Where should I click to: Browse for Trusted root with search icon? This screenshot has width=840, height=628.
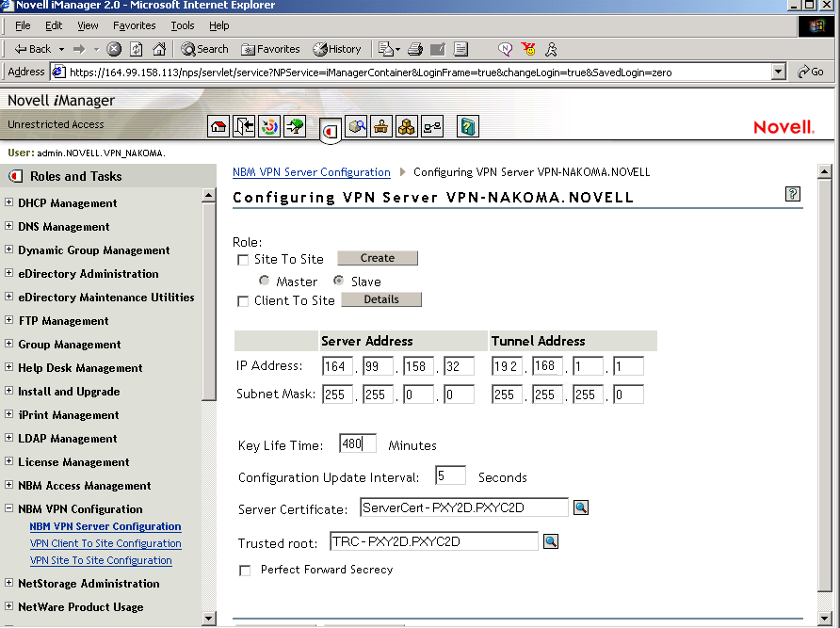coord(551,541)
